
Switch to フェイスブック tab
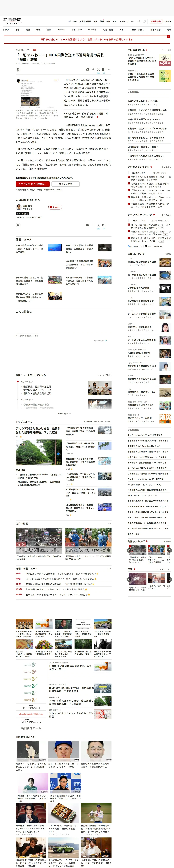[x=138, y=220]
